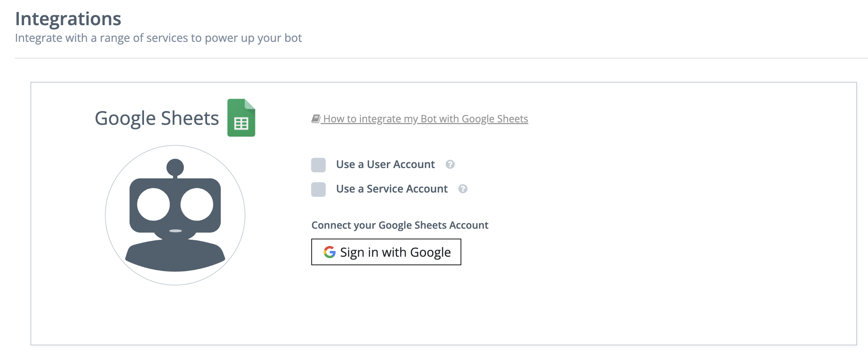Click the robot bot avatar image

[x=175, y=215]
